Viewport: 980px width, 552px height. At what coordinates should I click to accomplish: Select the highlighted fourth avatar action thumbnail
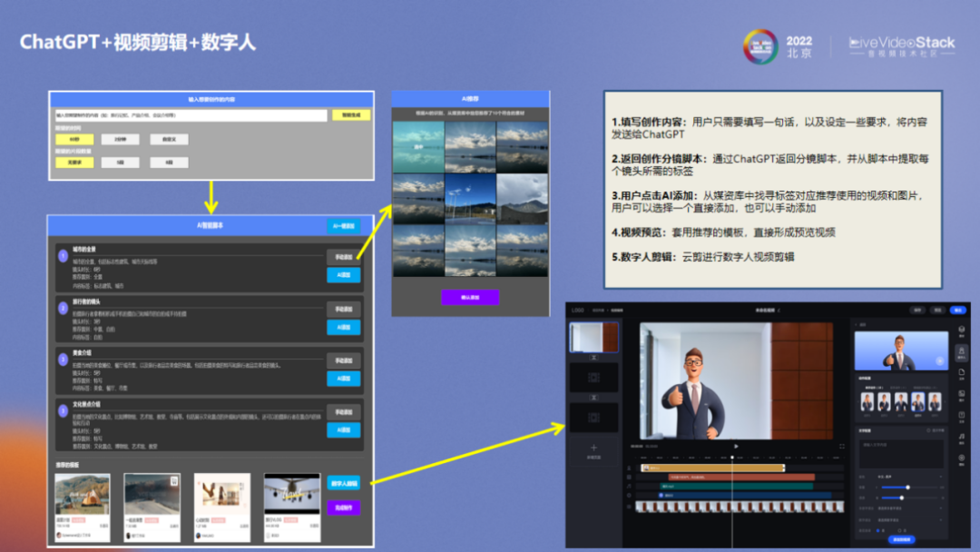pos(917,401)
